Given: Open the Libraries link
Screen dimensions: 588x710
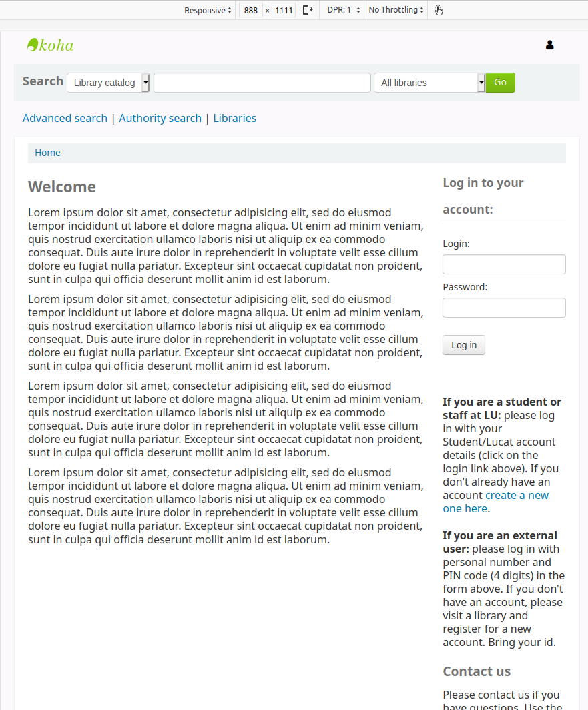Looking at the screenshot, I should [x=234, y=118].
